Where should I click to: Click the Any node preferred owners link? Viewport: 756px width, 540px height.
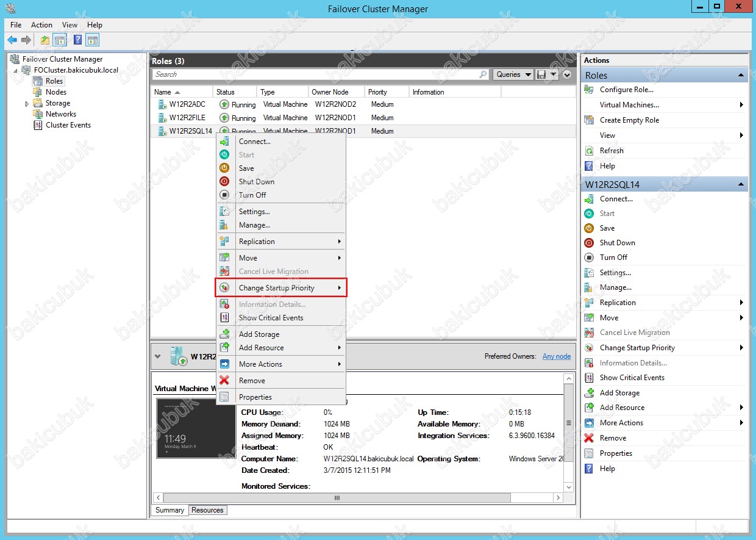[x=557, y=356]
